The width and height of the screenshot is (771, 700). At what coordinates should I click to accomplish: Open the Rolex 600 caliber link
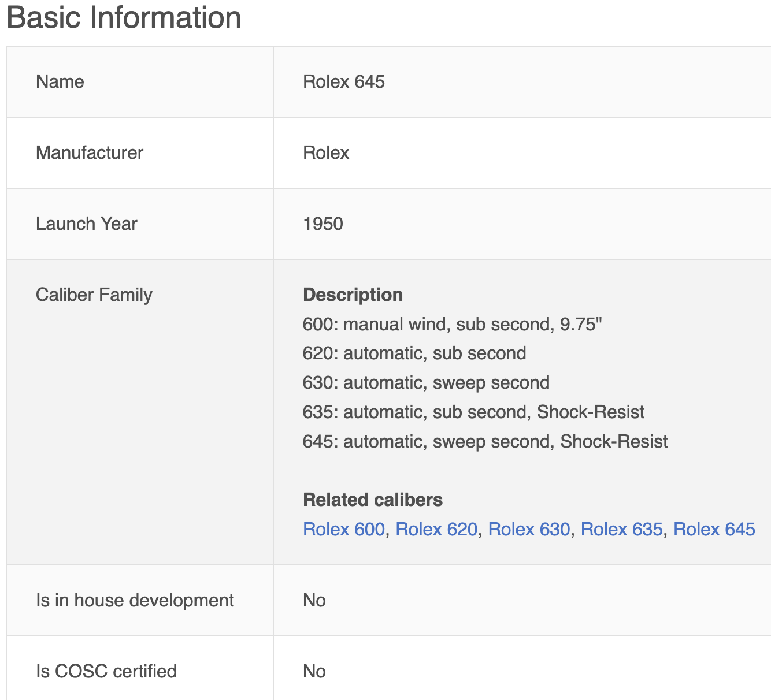(x=344, y=529)
